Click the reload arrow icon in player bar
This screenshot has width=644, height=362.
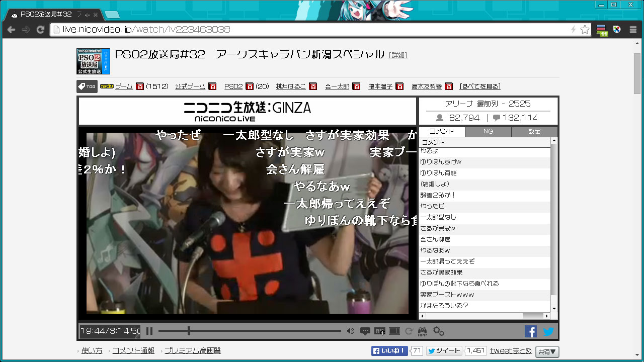point(409,331)
